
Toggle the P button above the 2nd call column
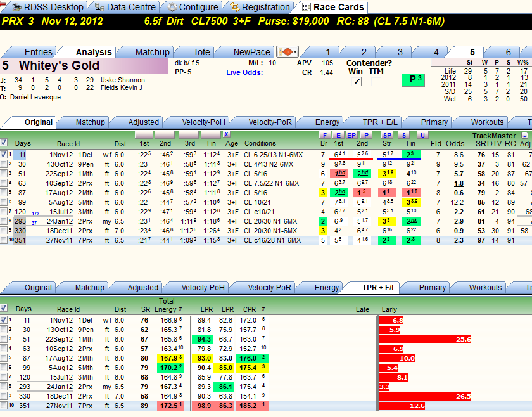pos(366,135)
